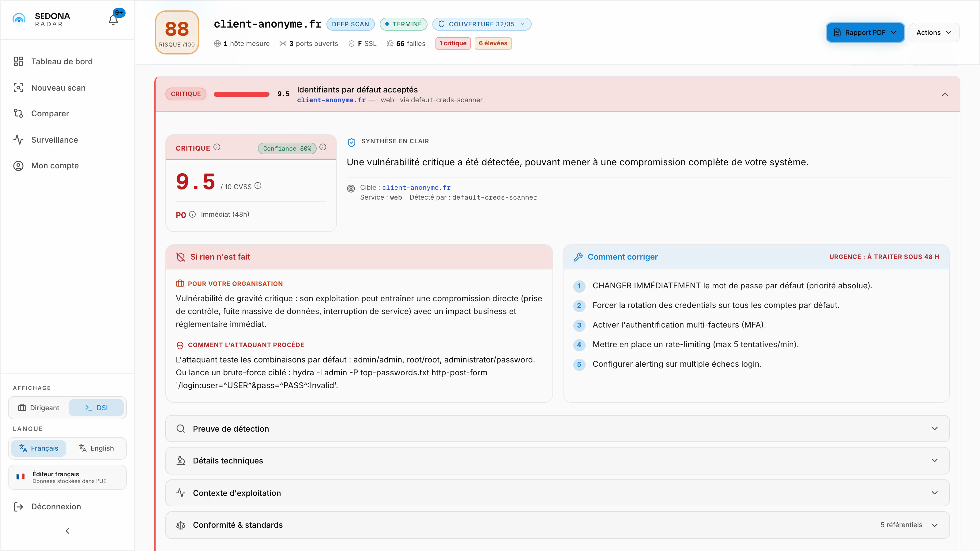
Task: Click the 6 élevées badge
Action: point(493,43)
